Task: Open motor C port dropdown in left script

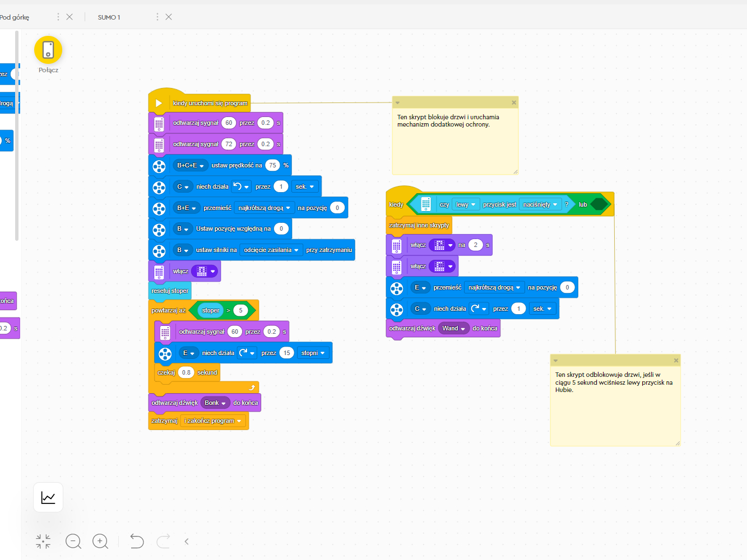Action: [x=183, y=186]
